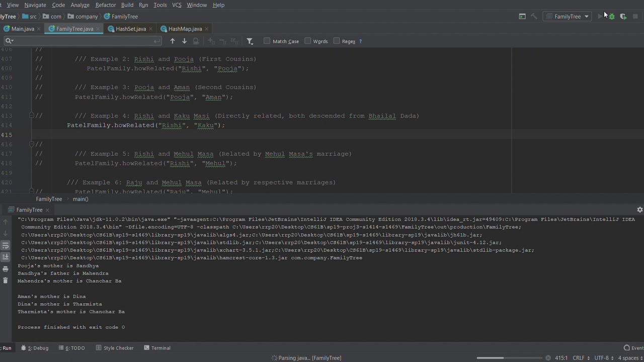
Task: Open the 6: TODO tool window
Action: (71, 348)
